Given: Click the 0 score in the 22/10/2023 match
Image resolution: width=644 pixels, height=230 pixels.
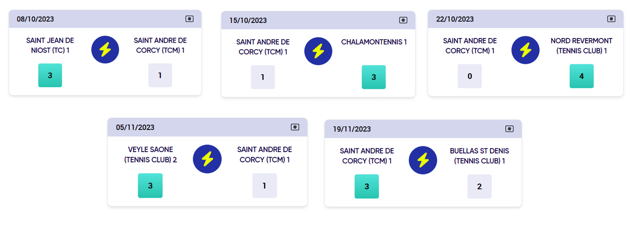Looking at the screenshot, I should click(x=470, y=76).
